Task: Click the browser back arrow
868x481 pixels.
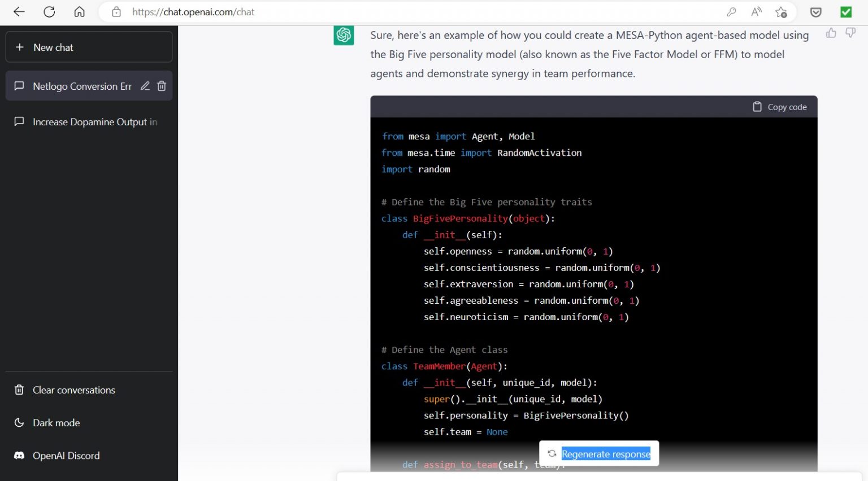Action: point(19,12)
